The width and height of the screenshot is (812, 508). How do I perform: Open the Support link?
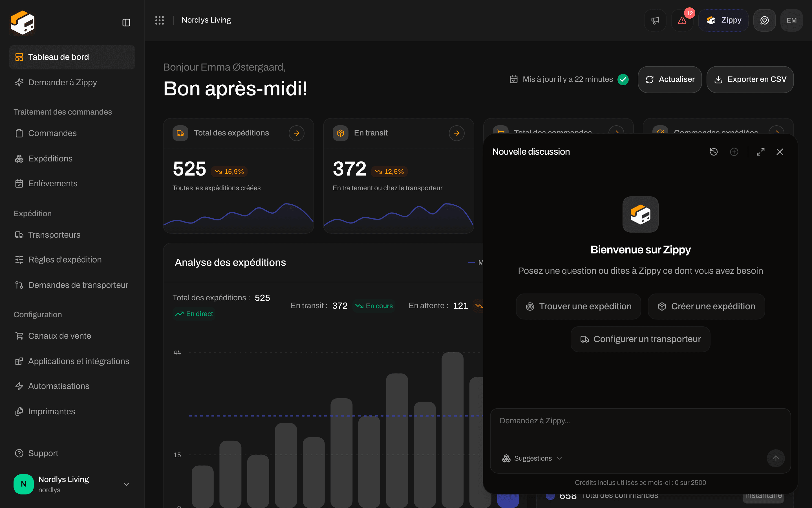coord(72,453)
